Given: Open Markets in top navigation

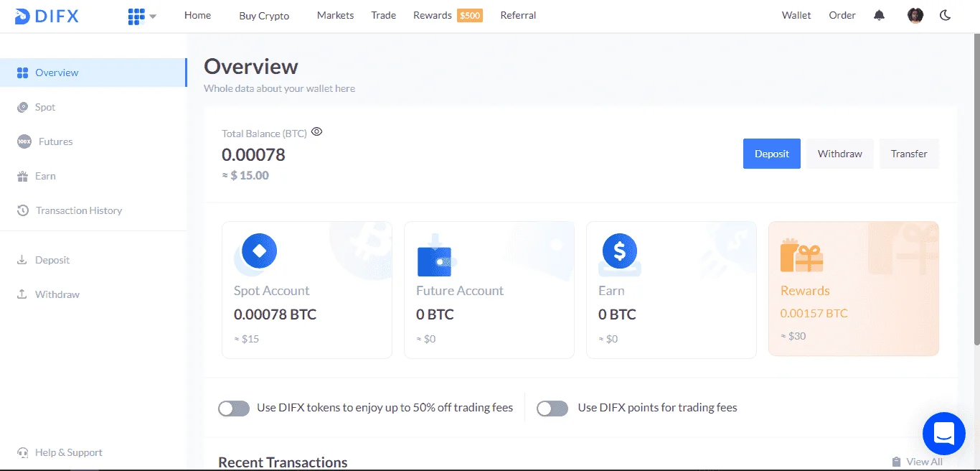Looking at the screenshot, I should [x=335, y=15].
